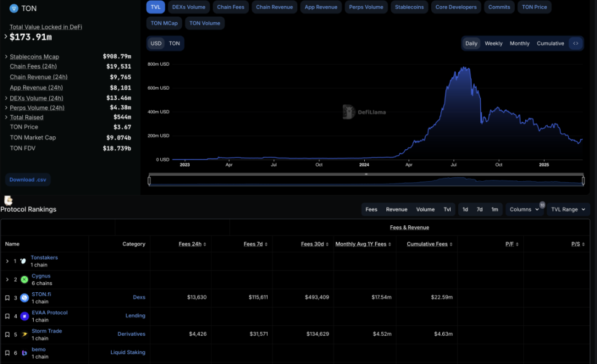The image size is (597, 364).
Task: Click the TON logo icon in the header
Action: [14, 9]
